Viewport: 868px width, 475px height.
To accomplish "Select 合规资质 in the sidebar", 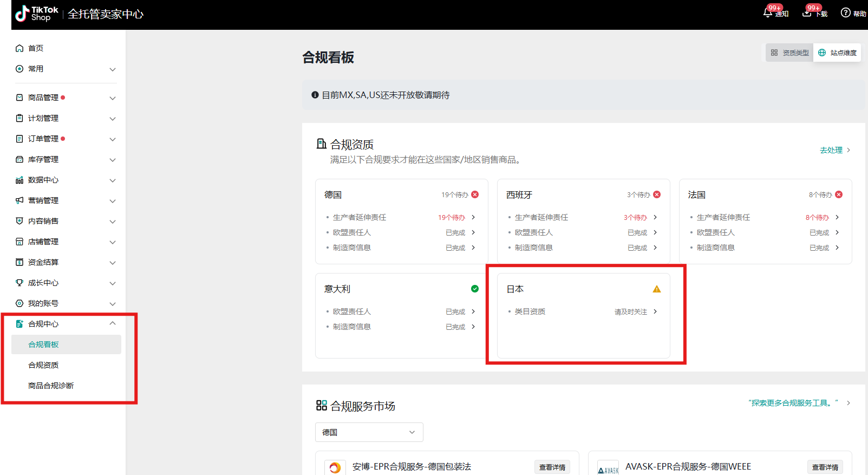I will coord(43,365).
